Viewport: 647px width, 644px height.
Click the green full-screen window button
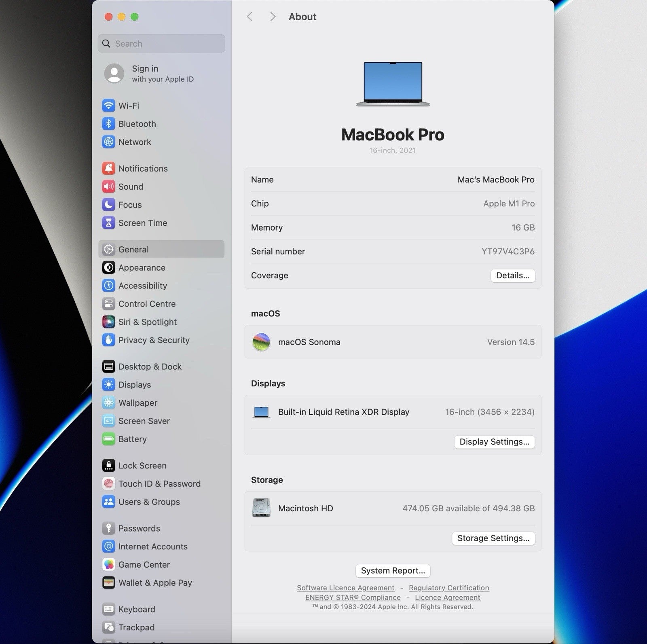tap(135, 17)
